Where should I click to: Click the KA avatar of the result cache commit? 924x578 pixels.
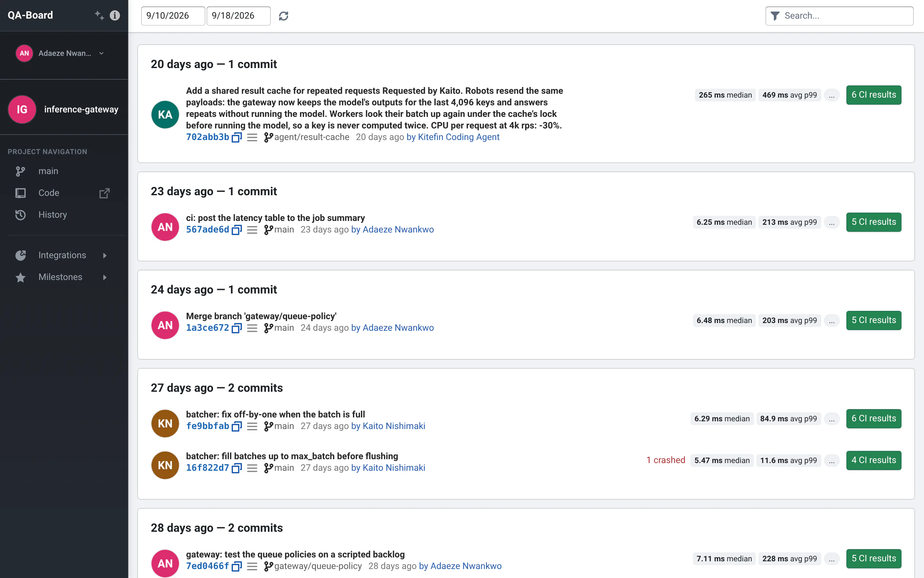pyautogui.click(x=165, y=114)
